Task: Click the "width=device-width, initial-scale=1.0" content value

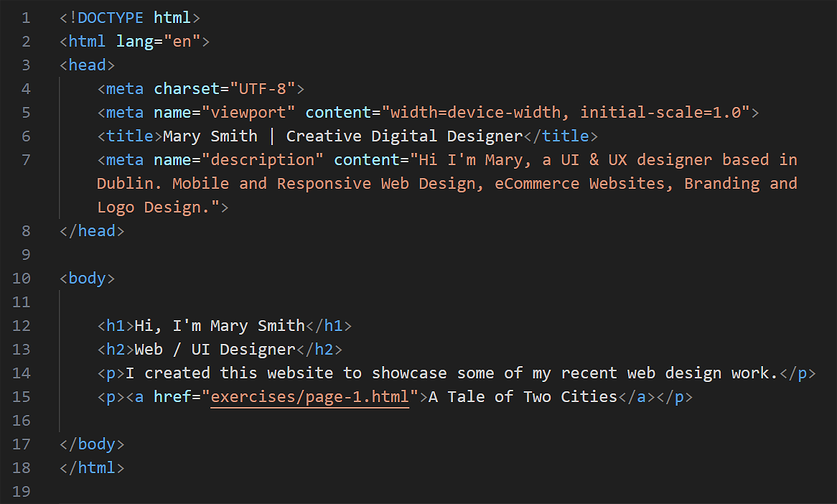Action: coord(566,112)
